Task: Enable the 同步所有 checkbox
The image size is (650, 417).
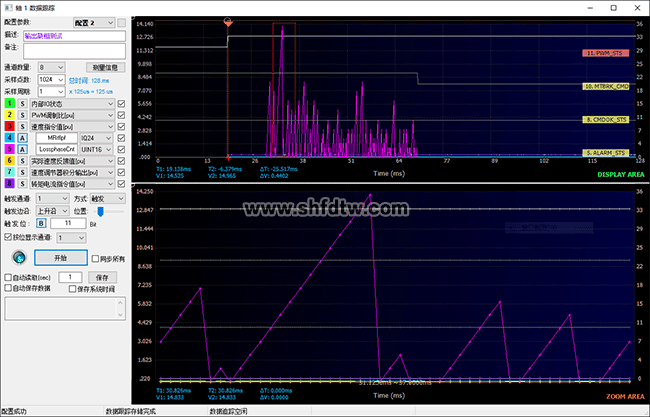Action: coord(96,259)
